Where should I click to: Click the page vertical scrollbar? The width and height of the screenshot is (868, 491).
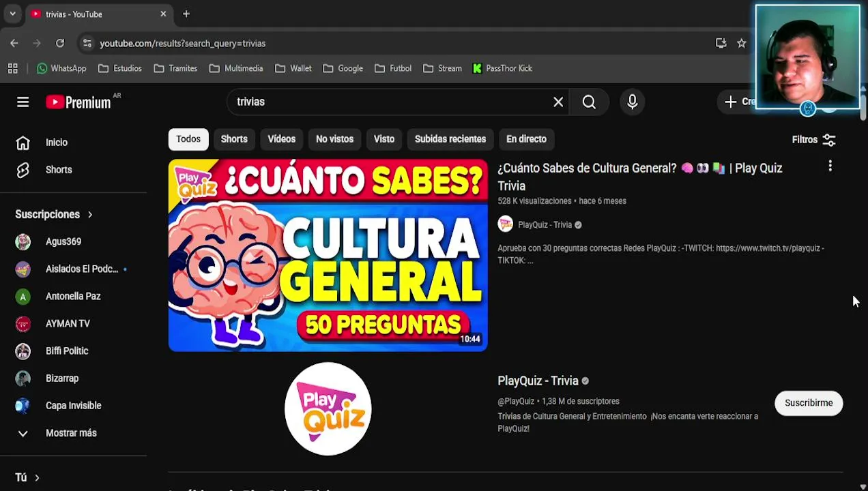pyautogui.click(x=863, y=109)
